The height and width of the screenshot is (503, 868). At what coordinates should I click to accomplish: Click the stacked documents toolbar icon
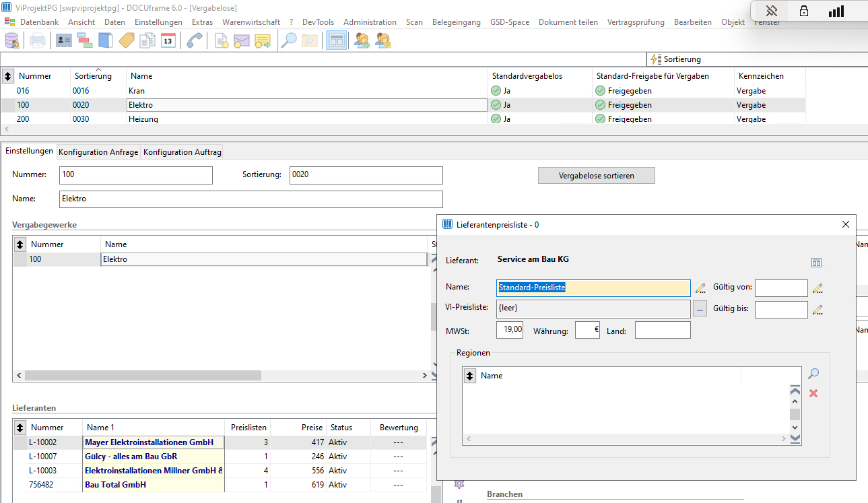click(x=147, y=40)
